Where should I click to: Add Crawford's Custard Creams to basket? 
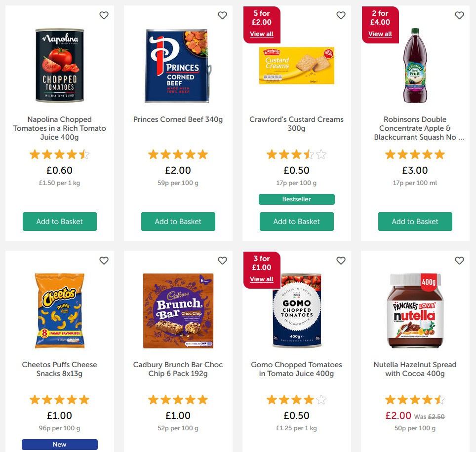(296, 222)
